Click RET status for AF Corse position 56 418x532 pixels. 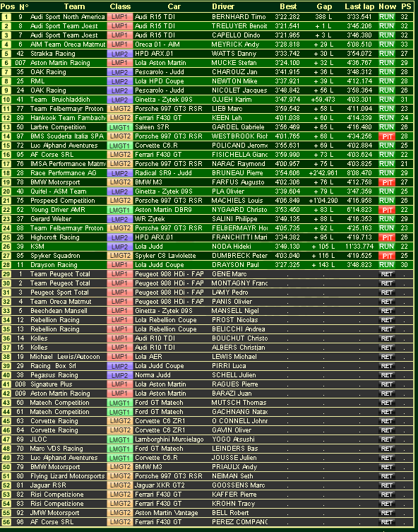click(x=387, y=521)
